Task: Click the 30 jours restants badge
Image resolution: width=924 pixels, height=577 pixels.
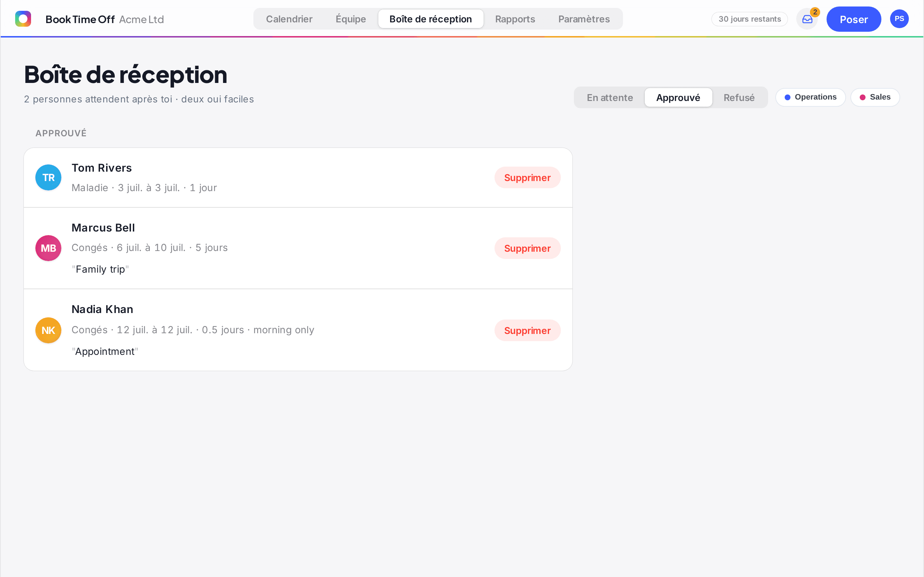Action: [x=749, y=19]
